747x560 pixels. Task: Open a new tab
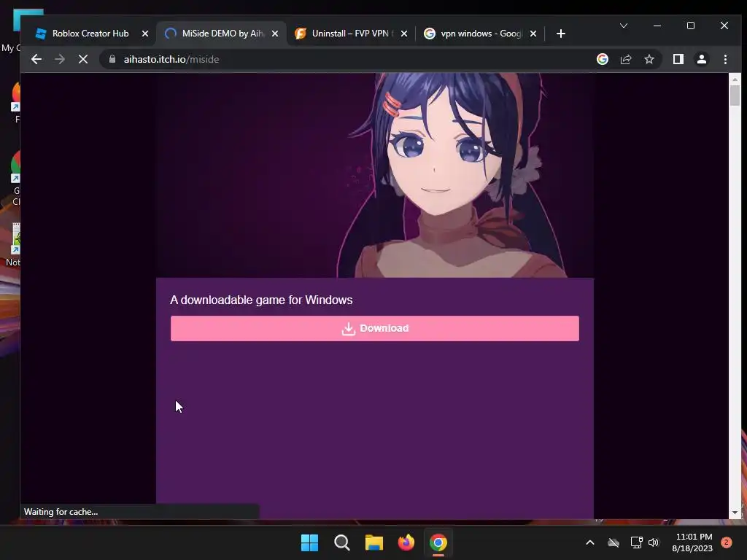[561, 34]
